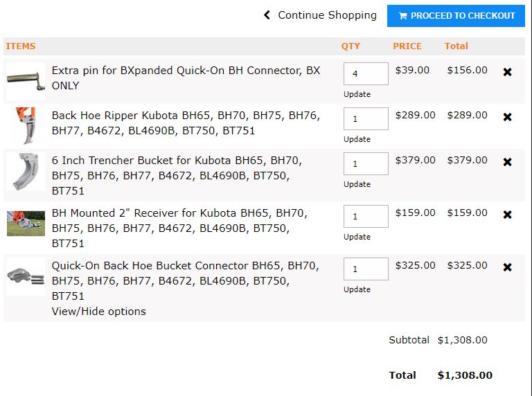Click the back chevron beside Continue Shopping

coord(267,15)
